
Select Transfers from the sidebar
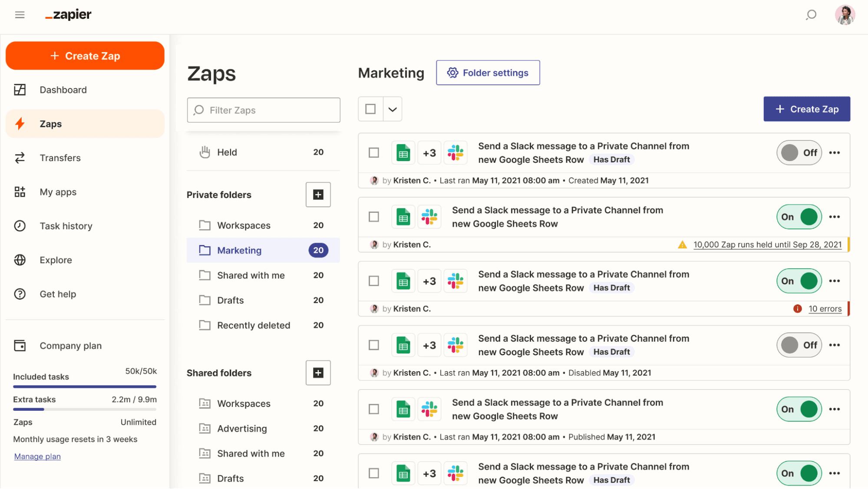pos(60,158)
